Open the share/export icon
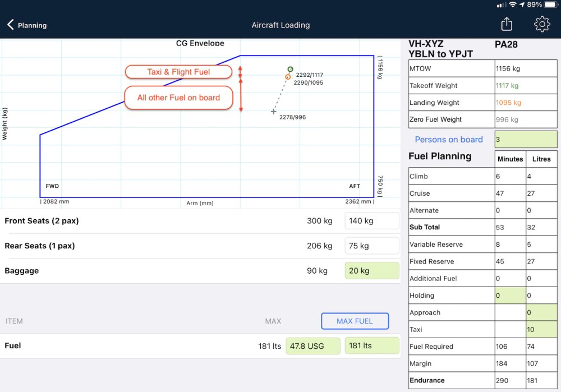561x392 pixels. click(507, 24)
